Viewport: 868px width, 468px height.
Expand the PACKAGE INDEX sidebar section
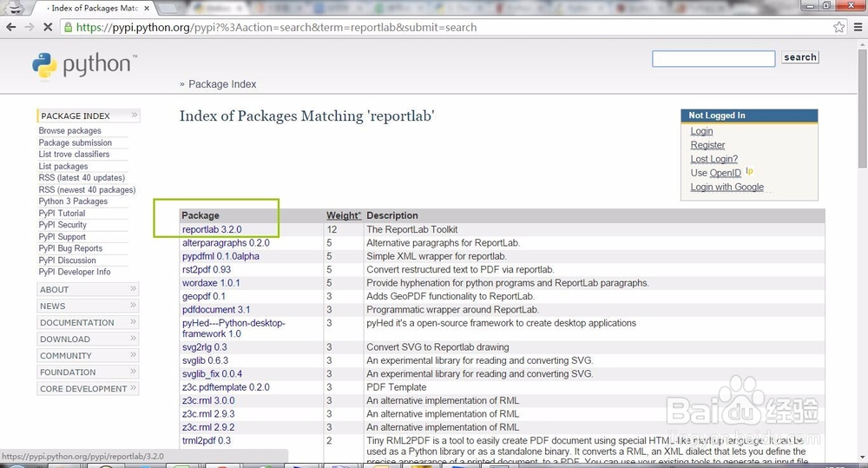[88, 115]
